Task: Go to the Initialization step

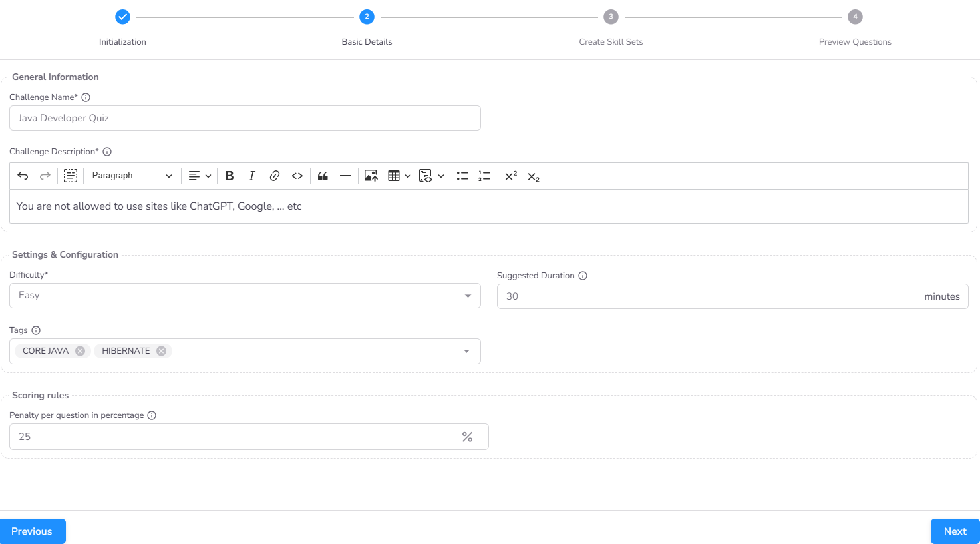Action: point(122,17)
